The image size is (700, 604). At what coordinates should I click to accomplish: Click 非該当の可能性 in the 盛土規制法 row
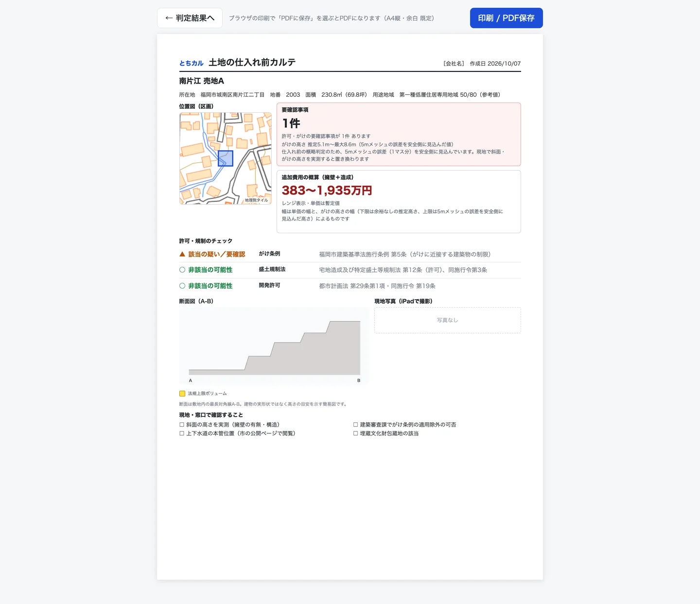point(210,270)
